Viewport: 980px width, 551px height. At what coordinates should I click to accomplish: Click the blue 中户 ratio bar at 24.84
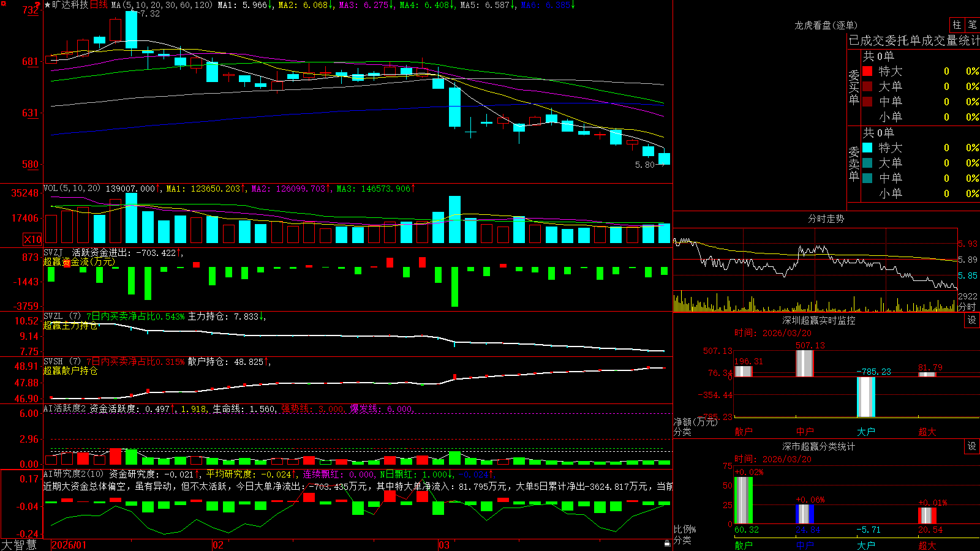pyautogui.click(x=804, y=514)
